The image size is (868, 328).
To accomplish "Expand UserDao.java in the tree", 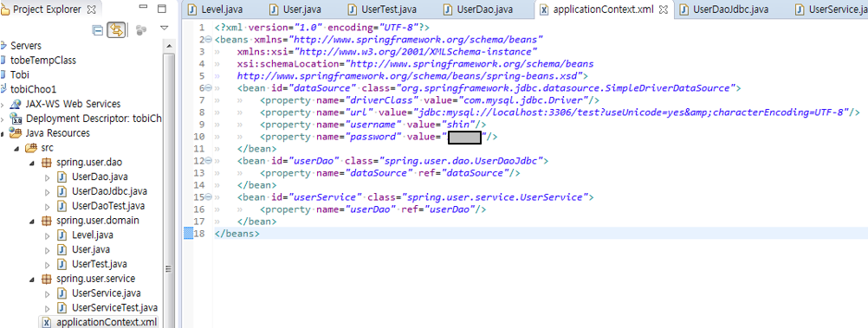I will pyautogui.click(x=47, y=177).
